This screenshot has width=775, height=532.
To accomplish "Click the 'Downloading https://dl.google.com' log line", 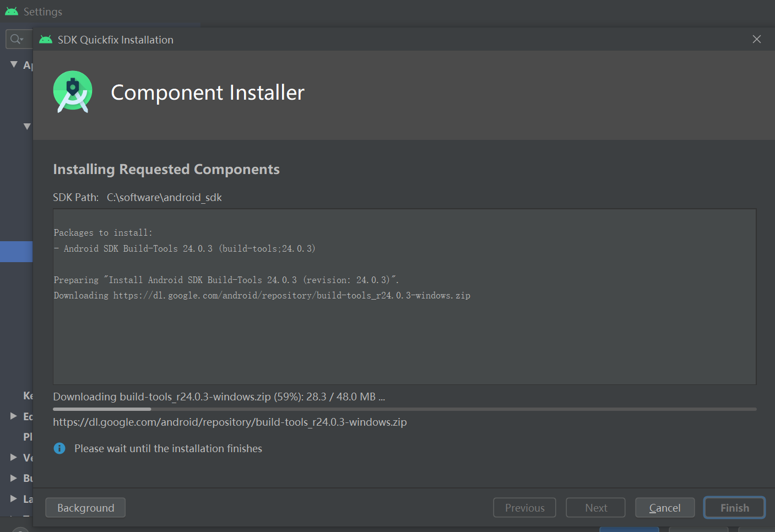I will tap(262, 295).
